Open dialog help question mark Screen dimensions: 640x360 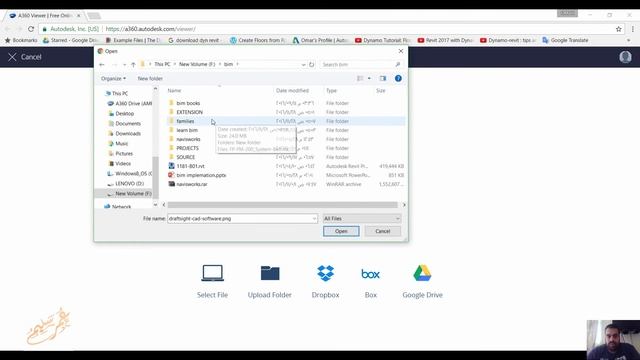[398, 78]
